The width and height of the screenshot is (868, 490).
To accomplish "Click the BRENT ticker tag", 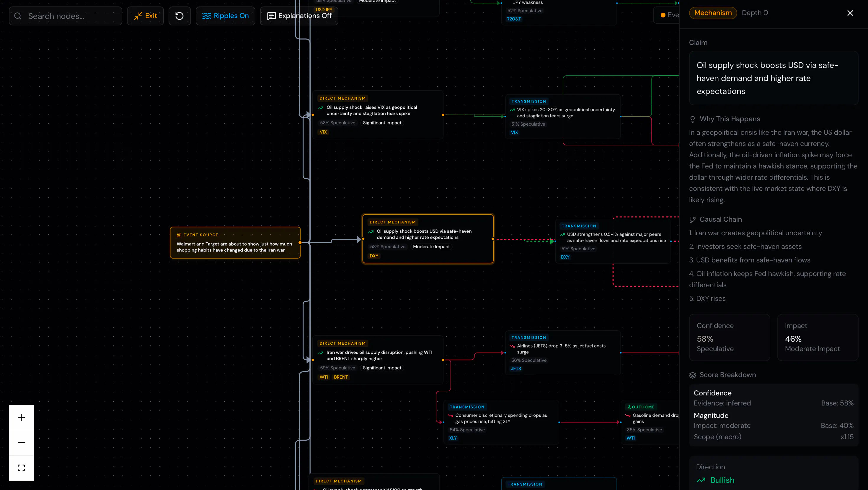I will tap(341, 377).
